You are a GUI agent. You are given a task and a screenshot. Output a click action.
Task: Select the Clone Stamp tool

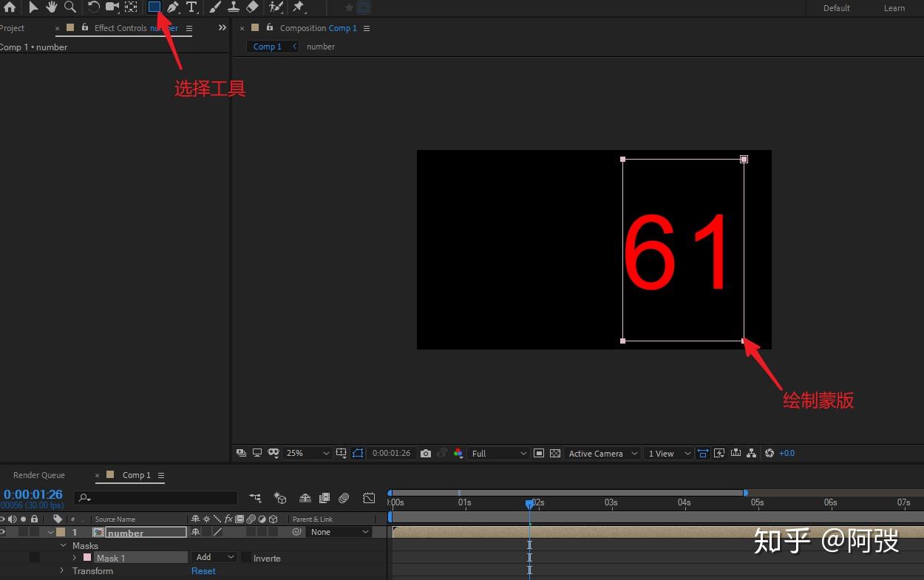(234, 7)
